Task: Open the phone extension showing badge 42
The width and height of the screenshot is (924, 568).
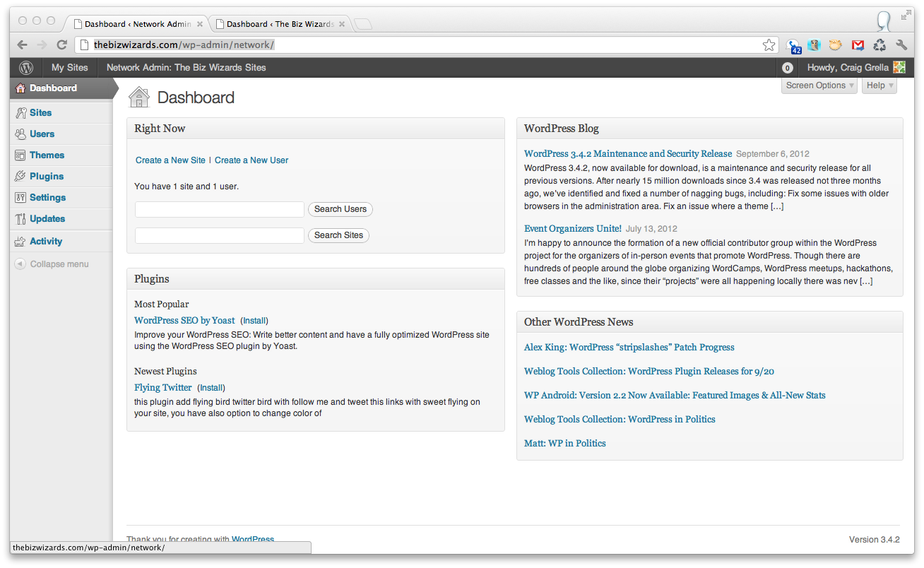Action: click(x=794, y=46)
